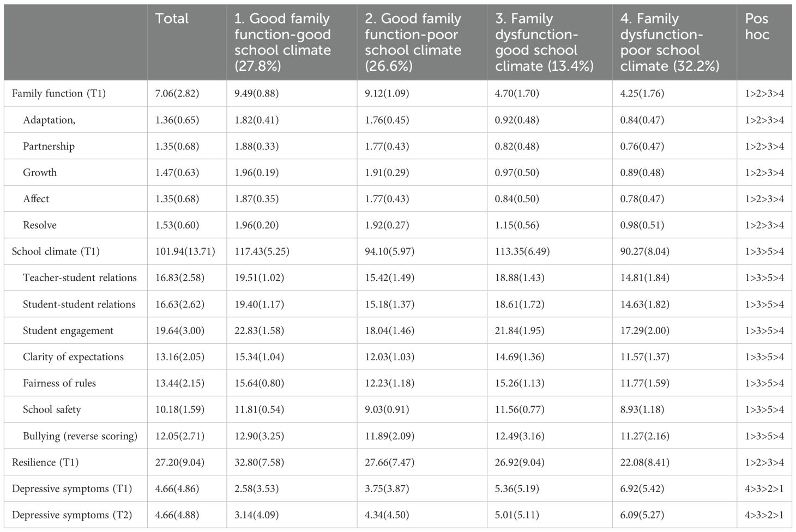
Task: Select the "Family dysfunction-poor school climate" header
Action: click(670, 43)
